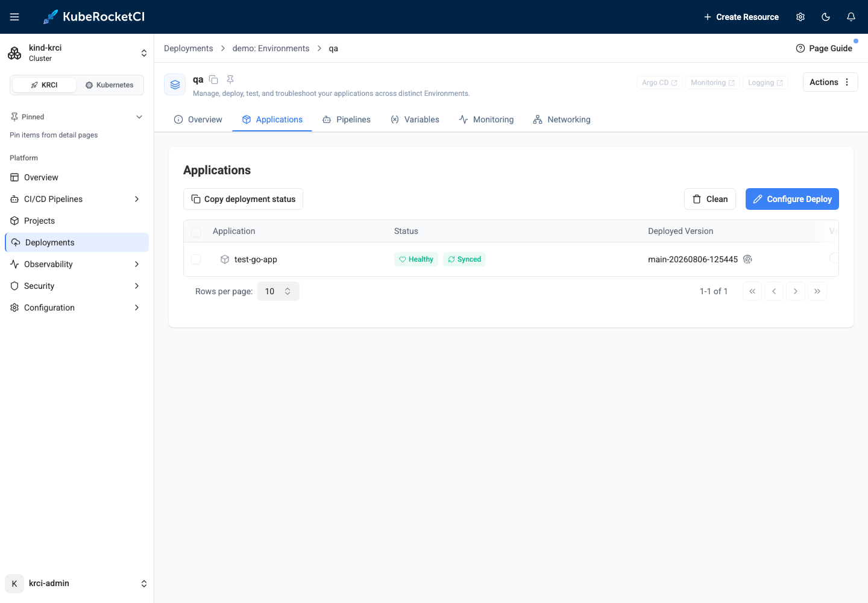The width and height of the screenshot is (868, 603).
Task: Click the Projects sidebar icon
Action: (14, 221)
